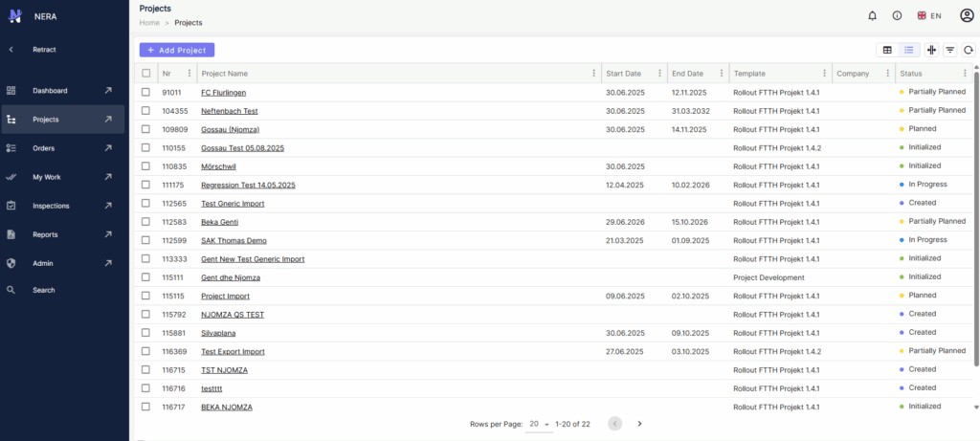980x441 pixels.
Task: Click the Search magnifier in sidebar
Action: pos(11,290)
